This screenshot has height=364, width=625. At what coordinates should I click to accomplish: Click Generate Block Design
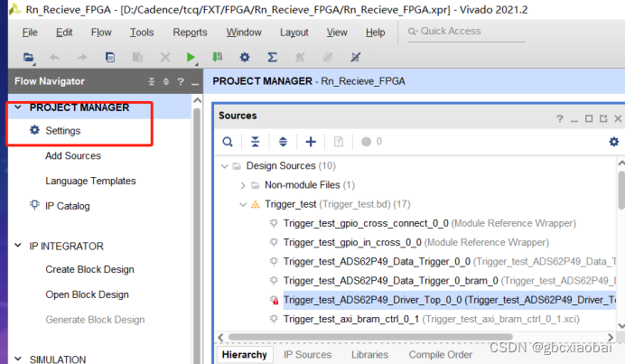point(95,320)
